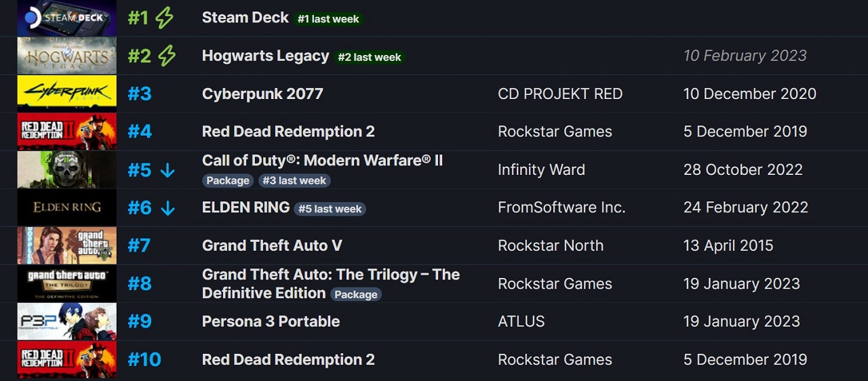This screenshot has width=868, height=381.
Task: Click the Package tag under Call of Duty
Action: click(x=228, y=180)
